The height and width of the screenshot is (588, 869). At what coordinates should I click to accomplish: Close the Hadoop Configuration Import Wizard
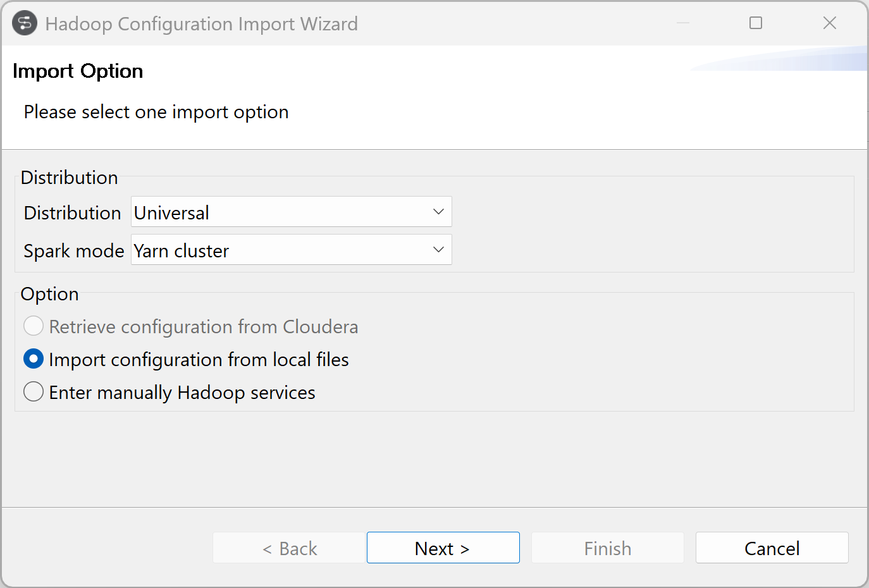pos(830,23)
